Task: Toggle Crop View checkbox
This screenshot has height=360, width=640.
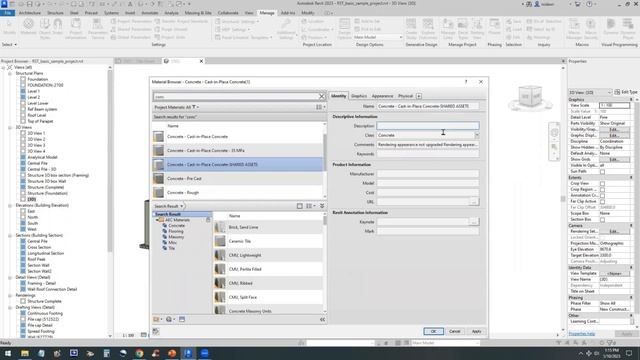Action: pyautogui.click(x=602, y=184)
